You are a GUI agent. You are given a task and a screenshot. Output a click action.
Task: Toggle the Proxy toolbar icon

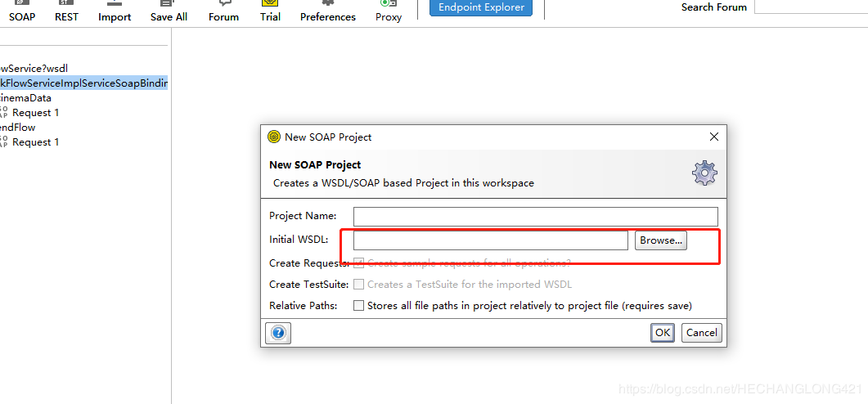tap(389, 11)
